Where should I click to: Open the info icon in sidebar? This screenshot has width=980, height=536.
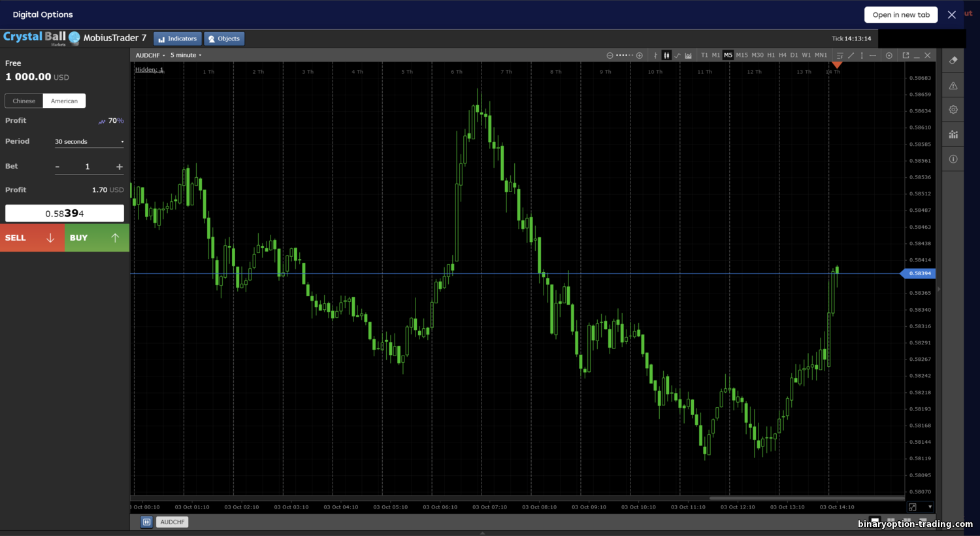coord(953,159)
